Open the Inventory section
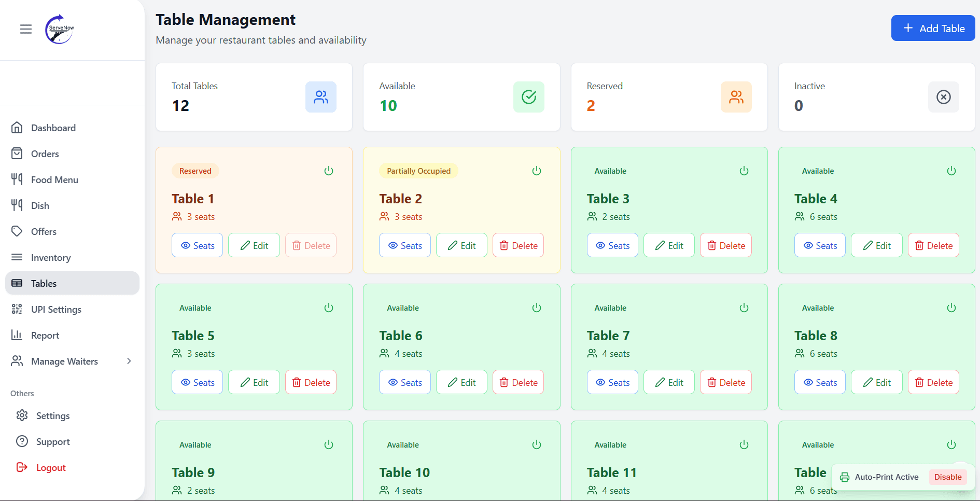 [x=51, y=258]
